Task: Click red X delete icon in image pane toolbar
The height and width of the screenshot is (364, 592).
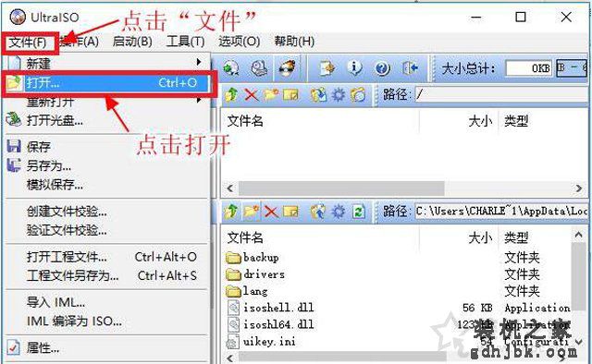Action: [x=252, y=94]
